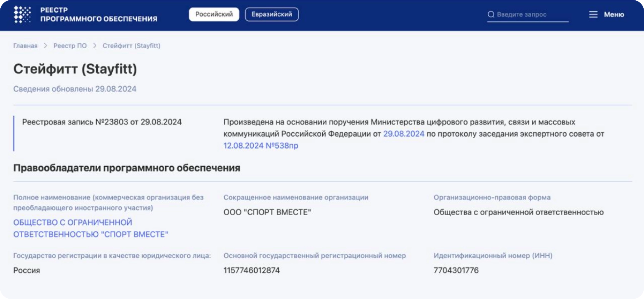Navigate to Реестр ПО breadcrumb
Screen dimensions: 644x299
(x=70, y=46)
